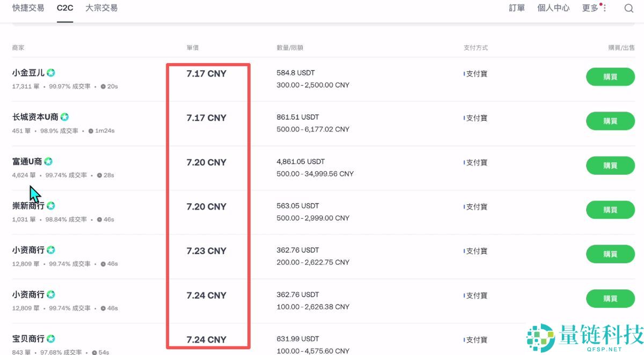Viewport: 644px width, 355px height.
Task: Click verified badge next to 崇新商行
Action: (x=51, y=206)
